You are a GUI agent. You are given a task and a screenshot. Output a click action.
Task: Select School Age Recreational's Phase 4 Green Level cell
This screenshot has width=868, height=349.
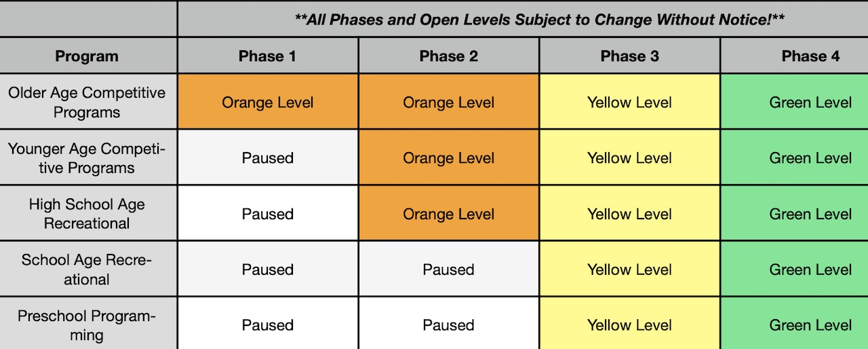[810, 270]
